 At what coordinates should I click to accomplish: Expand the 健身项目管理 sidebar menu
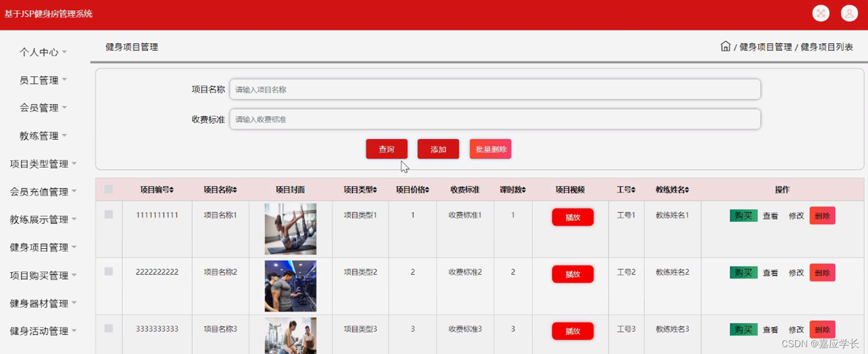[43, 247]
